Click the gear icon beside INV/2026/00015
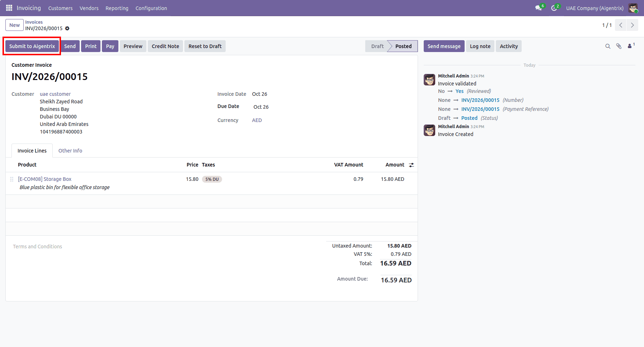Screen dimensions: 644x347 (67, 28)
